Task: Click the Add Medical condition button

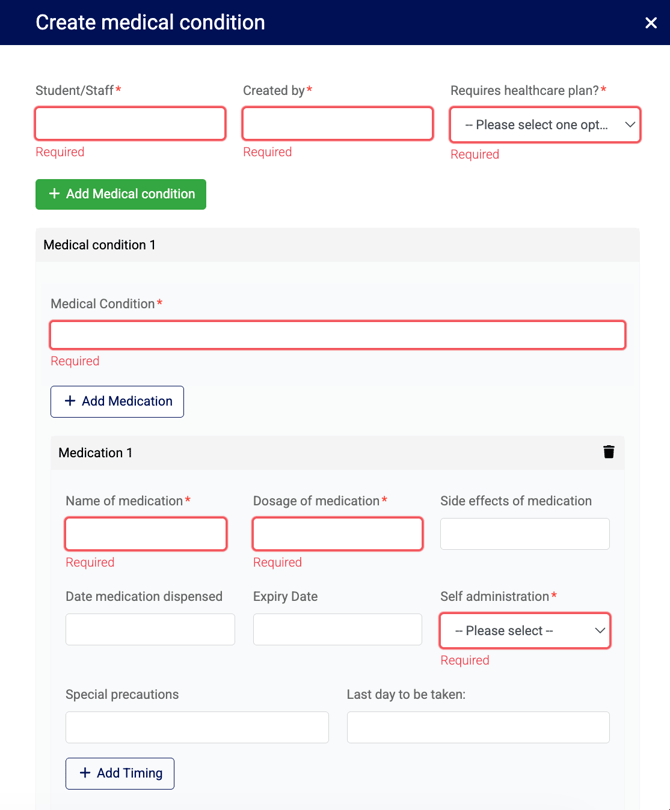Action: (x=121, y=194)
